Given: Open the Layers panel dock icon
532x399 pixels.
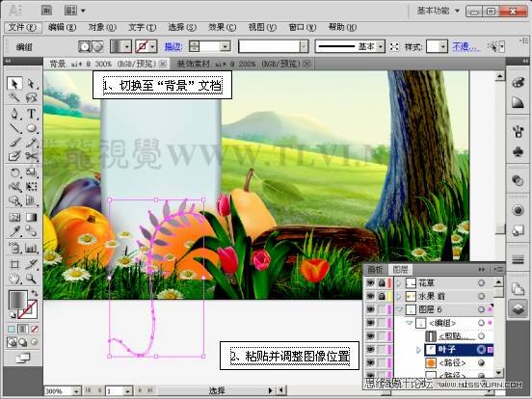Looking at the screenshot, I should (x=518, y=308).
